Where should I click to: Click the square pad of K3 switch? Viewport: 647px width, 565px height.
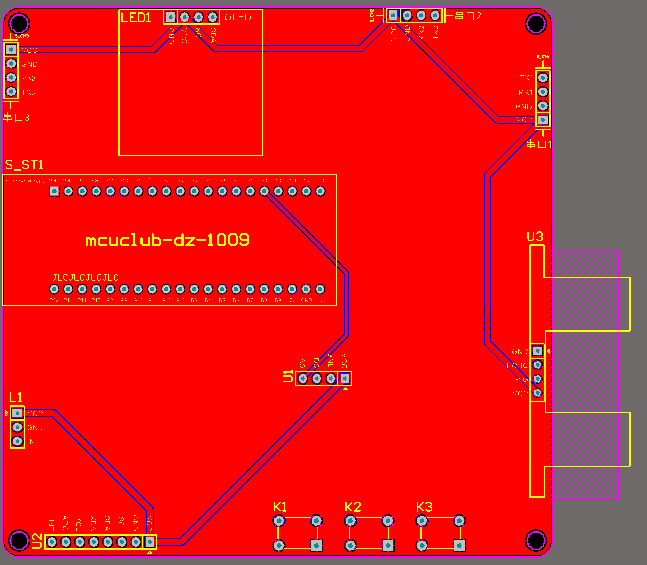[459, 546]
